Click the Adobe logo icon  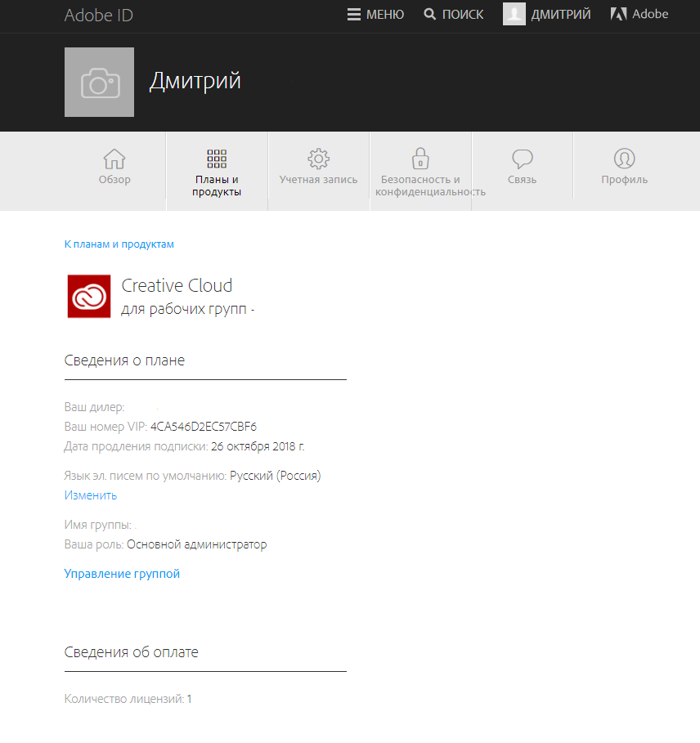point(618,14)
